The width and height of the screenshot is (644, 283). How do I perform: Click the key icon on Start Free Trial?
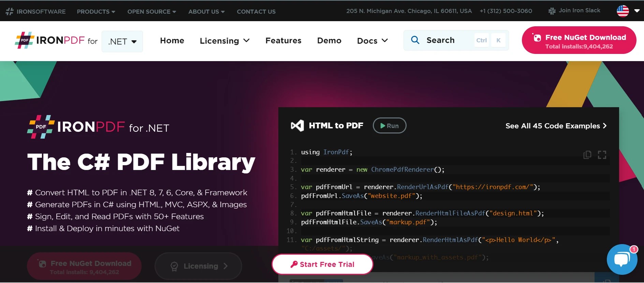click(294, 264)
